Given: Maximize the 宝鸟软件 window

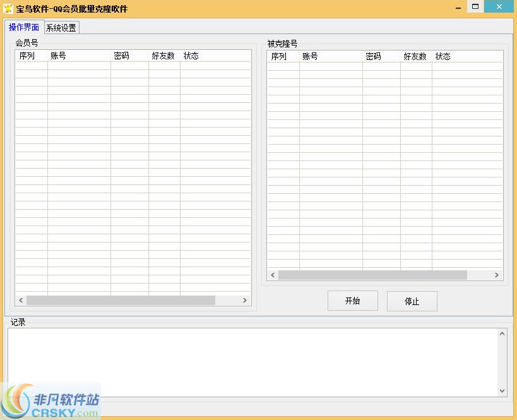Looking at the screenshot, I should [x=475, y=6].
